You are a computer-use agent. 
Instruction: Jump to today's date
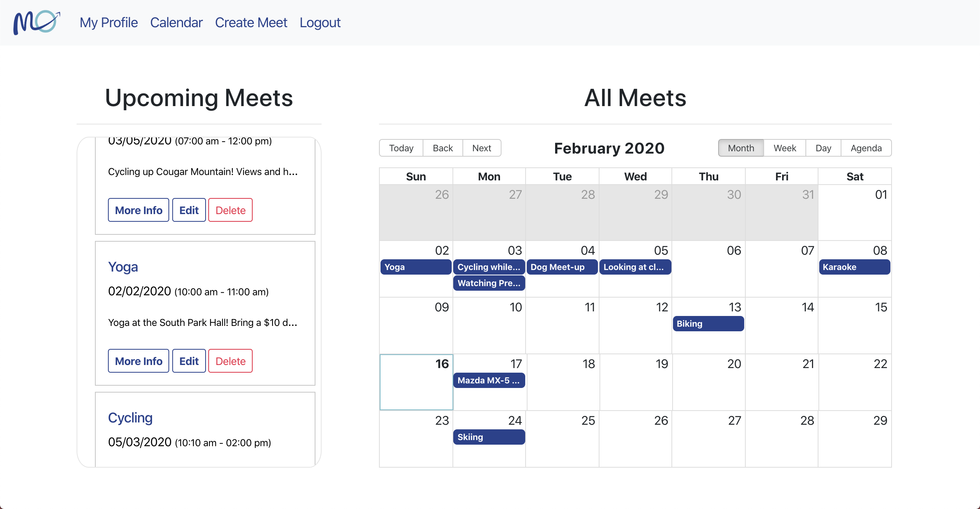point(401,148)
